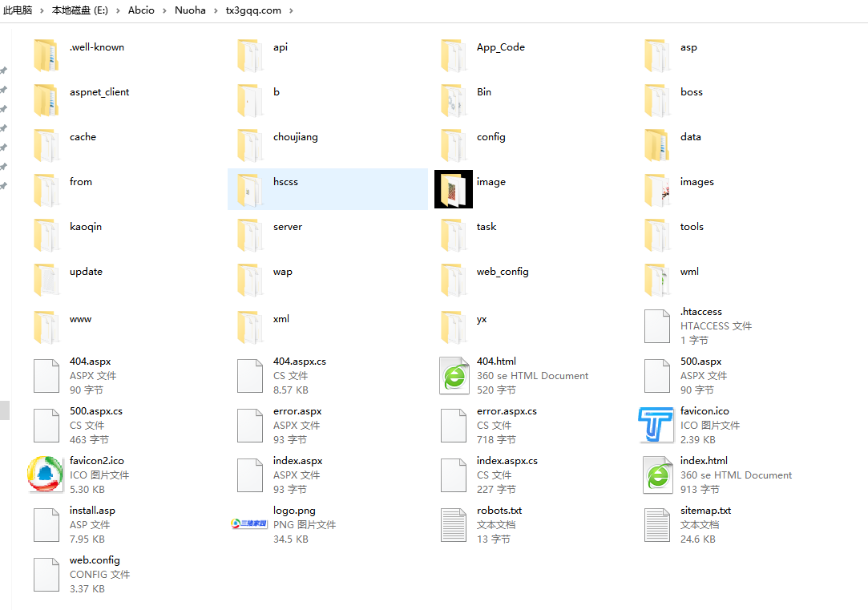Screen dimensions: 868x610
Task: Open the .well-known folder icon
Action: 46,55
